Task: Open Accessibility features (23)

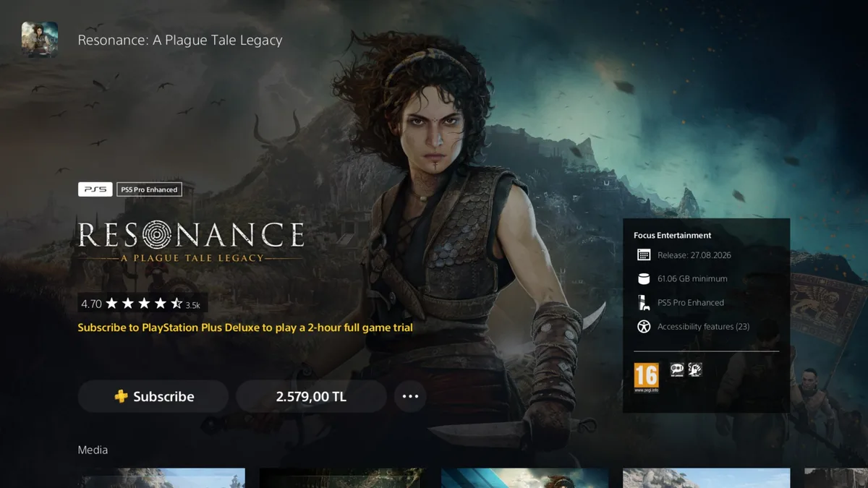Action: point(703,327)
